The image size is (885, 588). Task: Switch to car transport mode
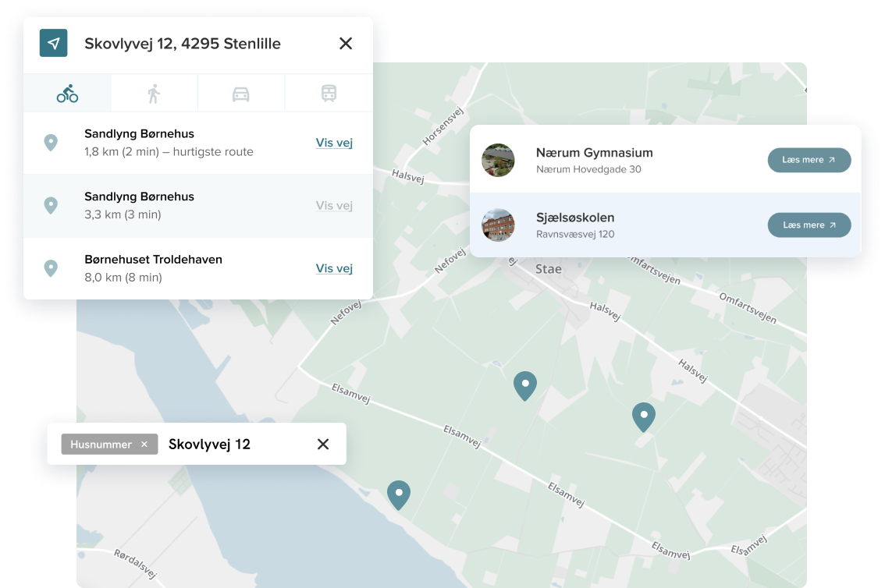(241, 94)
